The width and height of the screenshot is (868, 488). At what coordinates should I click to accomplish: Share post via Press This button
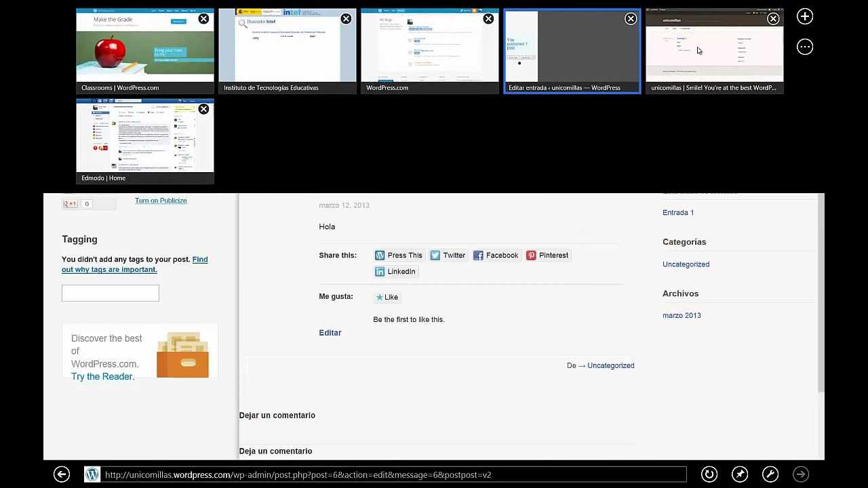pos(399,256)
